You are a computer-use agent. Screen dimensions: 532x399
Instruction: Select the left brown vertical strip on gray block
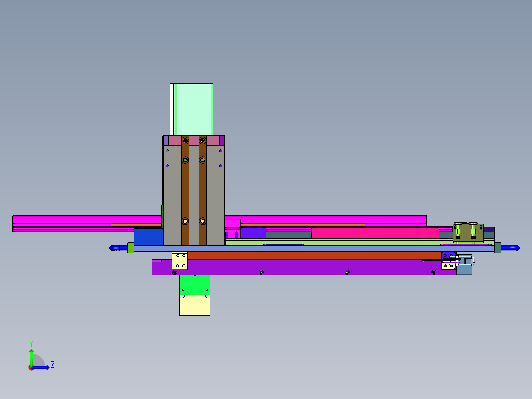point(185,191)
